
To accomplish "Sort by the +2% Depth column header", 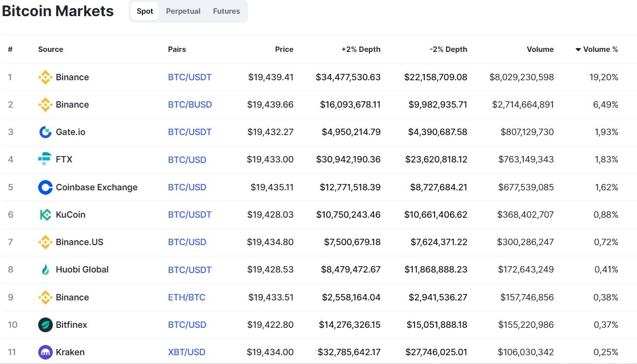I will pyautogui.click(x=361, y=49).
